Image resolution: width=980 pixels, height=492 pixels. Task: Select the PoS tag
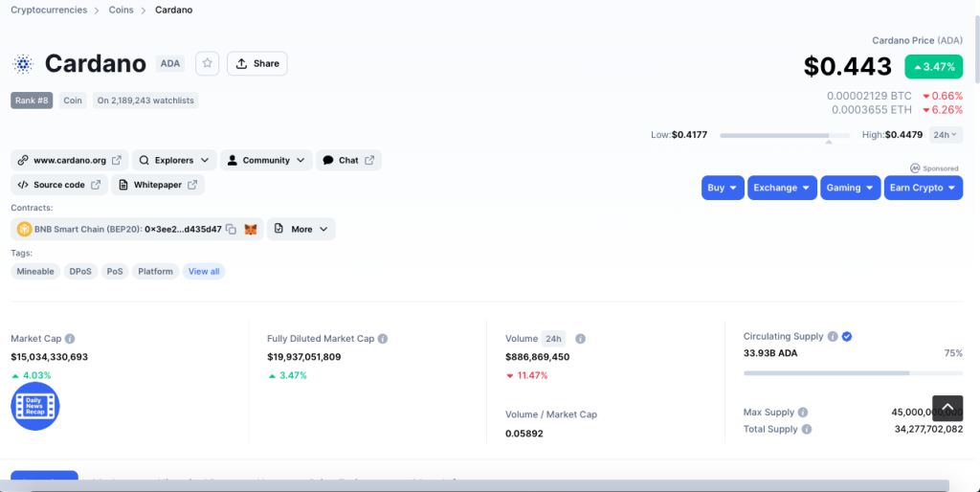pos(115,271)
